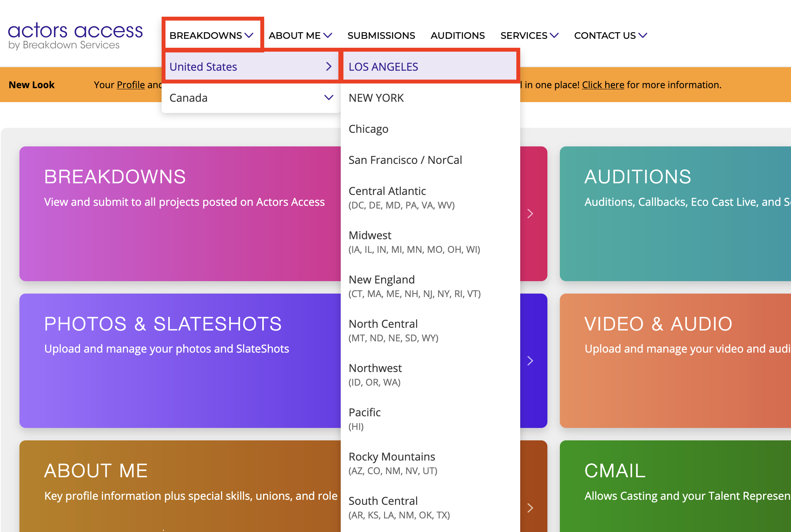Open the CONTACT US dropdown
Viewport: 791px width, 532px height.
tap(610, 35)
